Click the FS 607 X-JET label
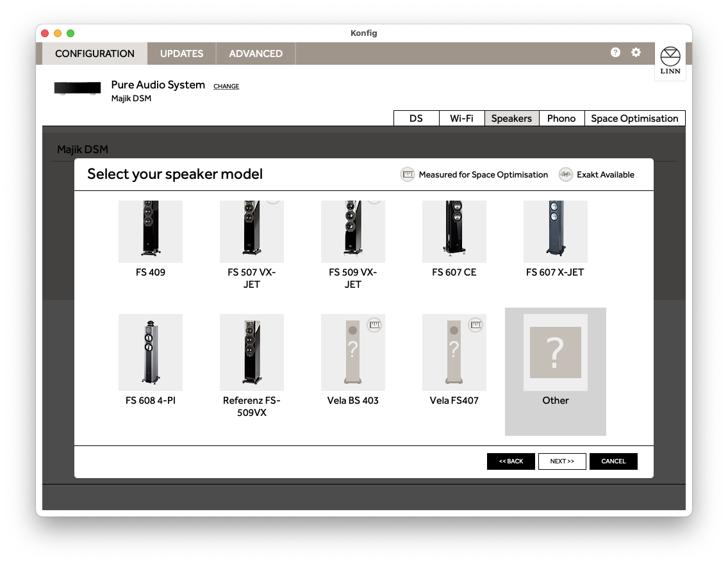 click(x=555, y=272)
